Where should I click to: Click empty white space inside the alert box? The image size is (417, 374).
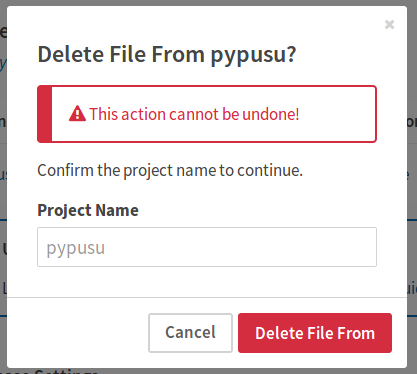click(337, 114)
